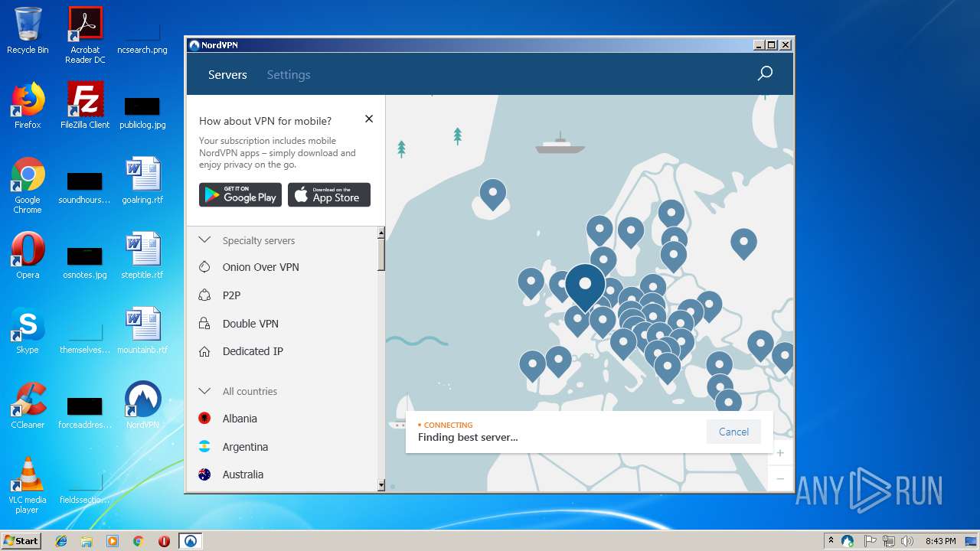Click the Albania flag icon
This screenshot has height=551, width=980.
[204, 419]
